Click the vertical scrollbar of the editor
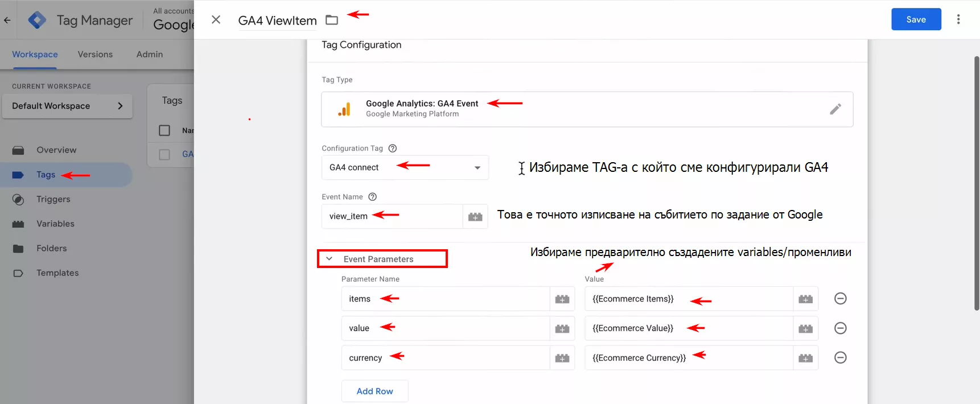 point(977,183)
